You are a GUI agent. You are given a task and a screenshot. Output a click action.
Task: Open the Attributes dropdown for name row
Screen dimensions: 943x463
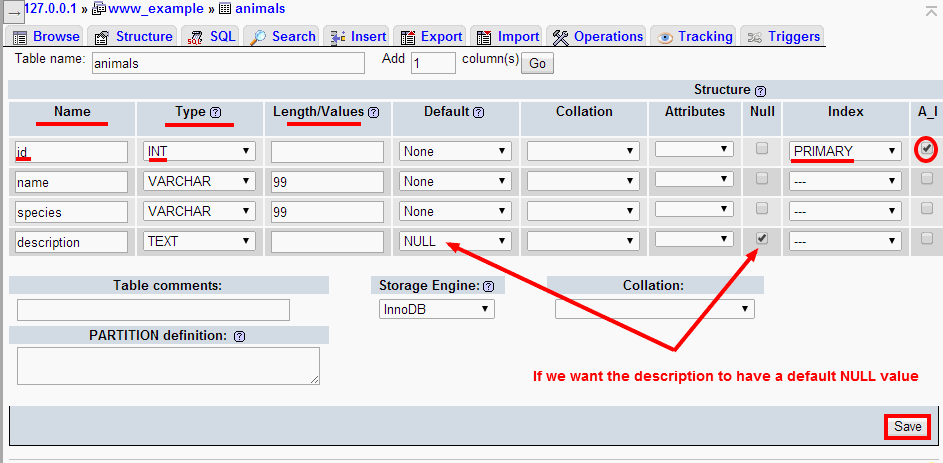[x=694, y=179]
